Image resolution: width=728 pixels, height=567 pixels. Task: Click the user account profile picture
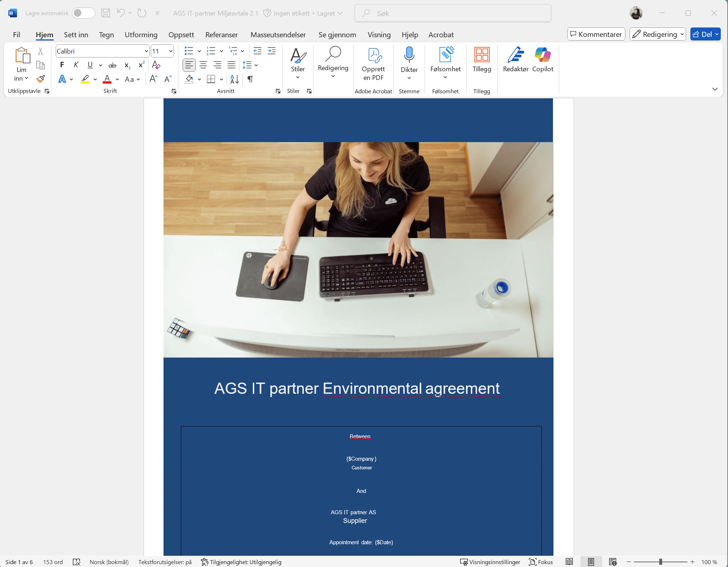coord(636,13)
